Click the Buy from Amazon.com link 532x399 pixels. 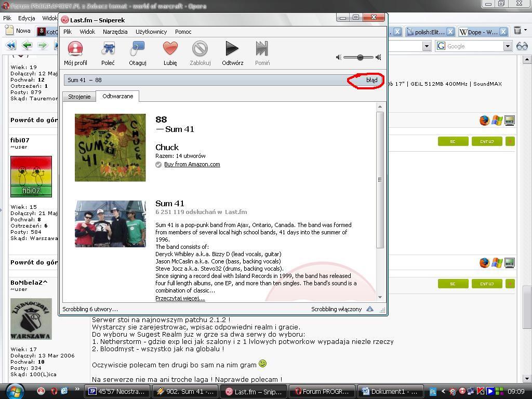click(192, 164)
